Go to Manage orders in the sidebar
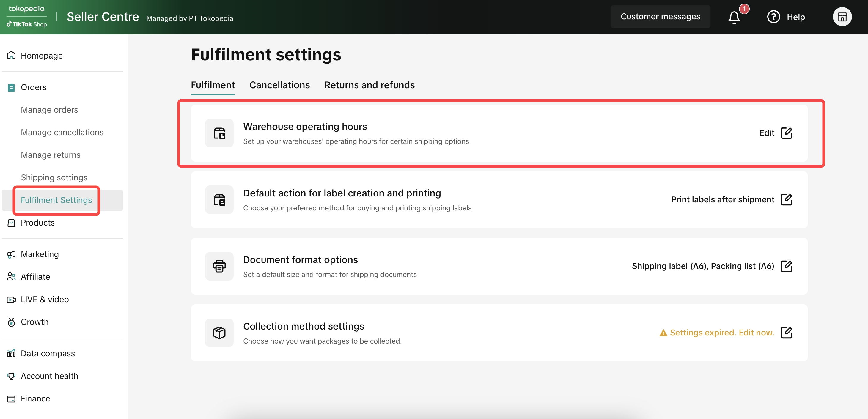 [49, 110]
